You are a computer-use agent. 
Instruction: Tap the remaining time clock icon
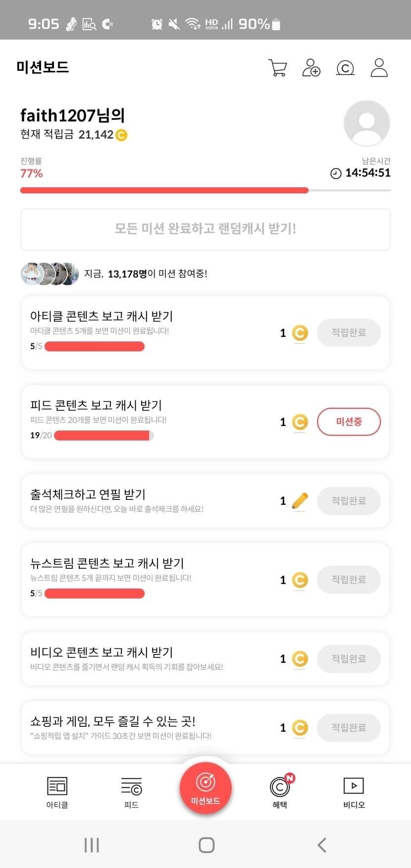pyautogui.click(x=336, y=173)
